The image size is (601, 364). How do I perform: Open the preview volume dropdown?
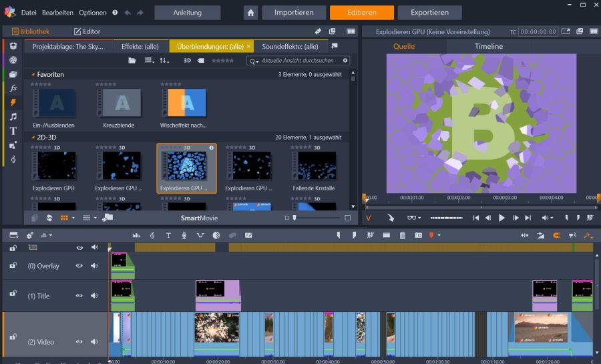point(548,218)
